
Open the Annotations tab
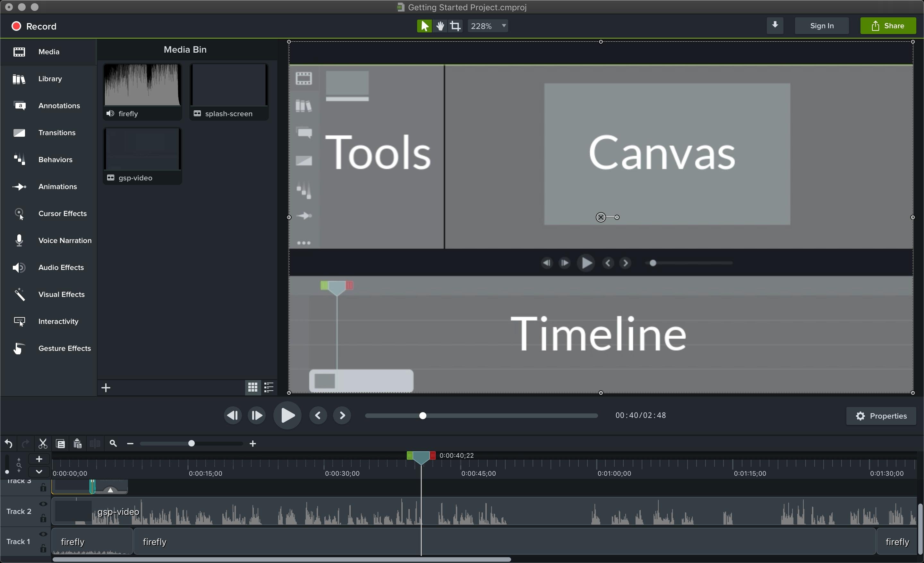click(x=59, y=106)
